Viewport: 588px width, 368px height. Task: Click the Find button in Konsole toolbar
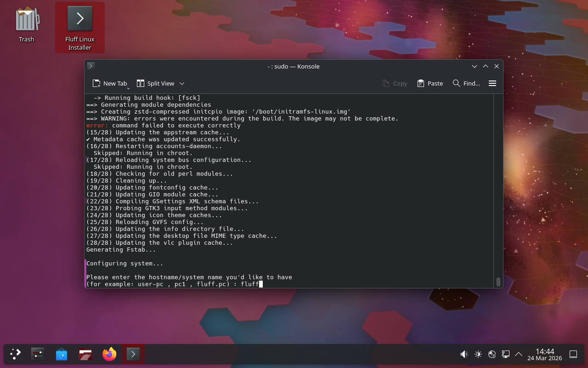click(x=466, y=83)
